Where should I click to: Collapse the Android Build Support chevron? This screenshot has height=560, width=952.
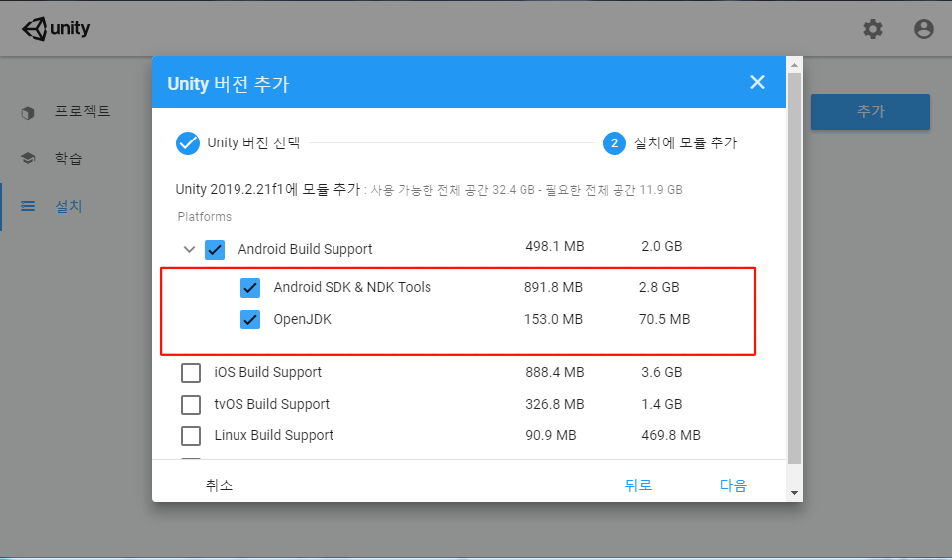189,249
